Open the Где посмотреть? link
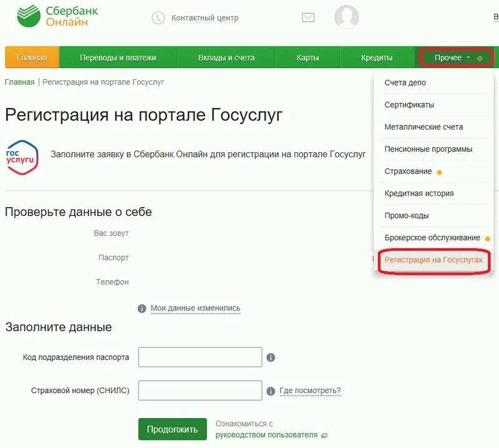This screenshot has width=499, height=448. [310, 391]
